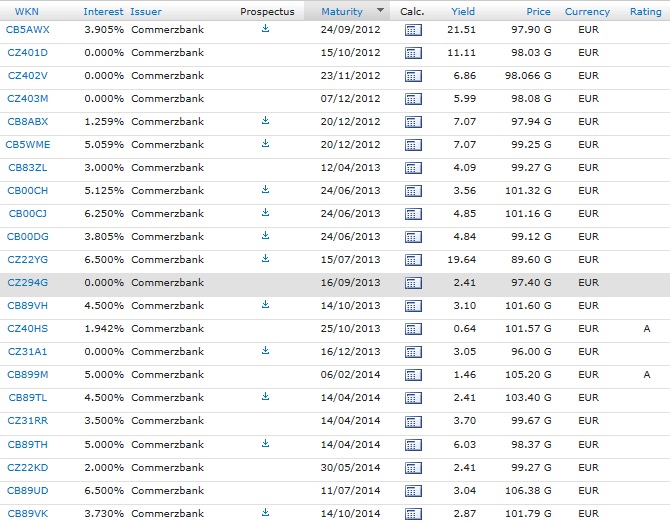
Task: Sort by the Yield column header
Action: [x=463, y=12]
